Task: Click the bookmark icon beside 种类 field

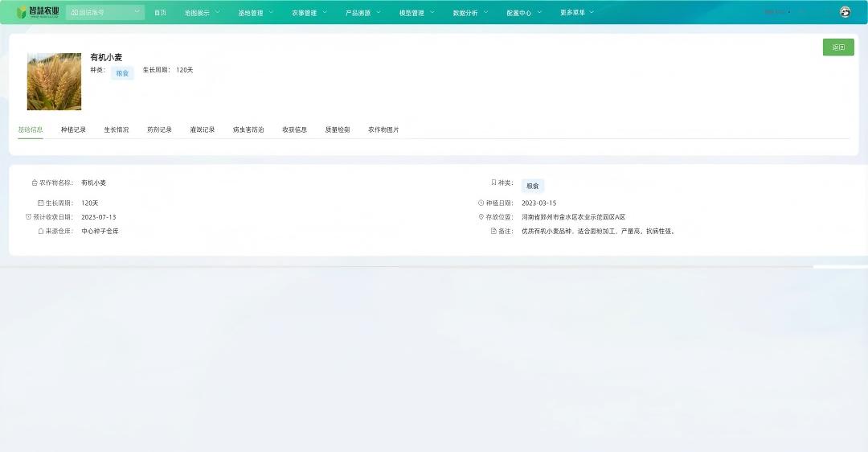Action: click(493, 183)
